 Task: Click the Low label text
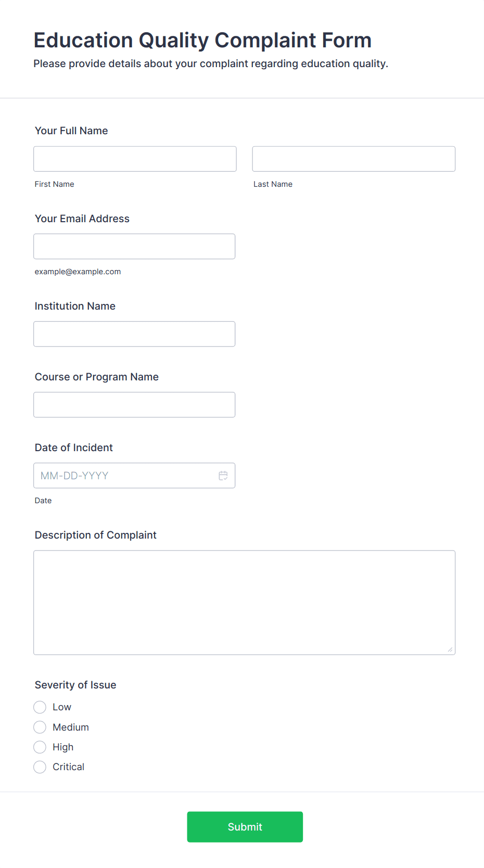pos(62,707)
